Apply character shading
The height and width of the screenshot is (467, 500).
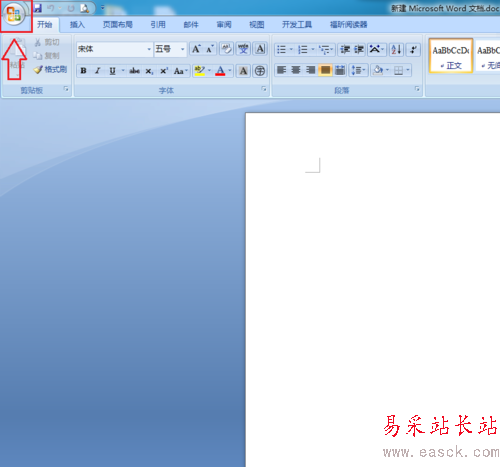point(243,71)
